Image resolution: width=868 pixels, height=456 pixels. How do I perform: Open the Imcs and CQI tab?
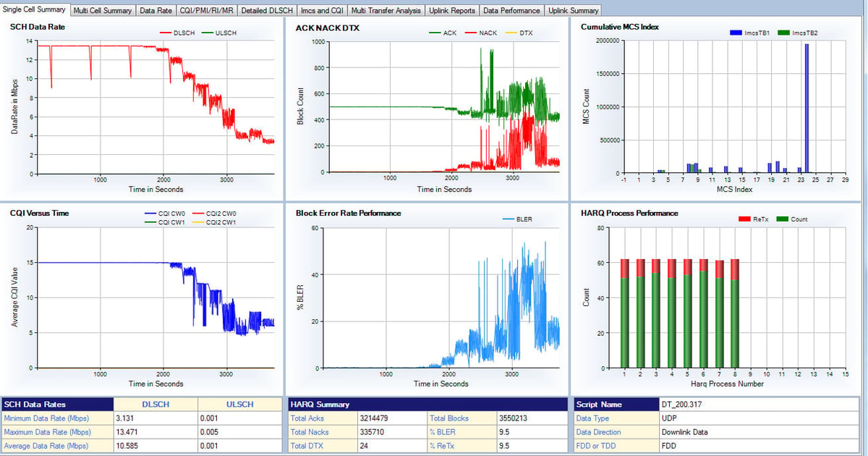pyautogui.click(x=322, y=10)
